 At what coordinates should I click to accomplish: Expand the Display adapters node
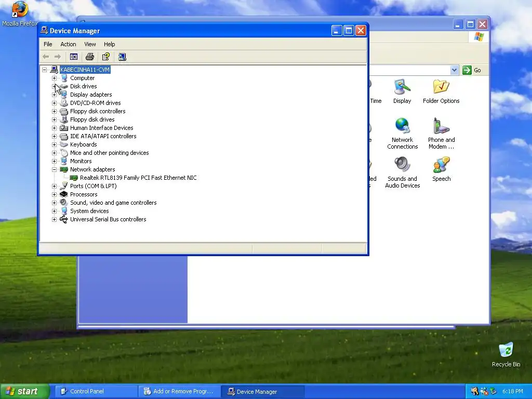pos(54,95)
